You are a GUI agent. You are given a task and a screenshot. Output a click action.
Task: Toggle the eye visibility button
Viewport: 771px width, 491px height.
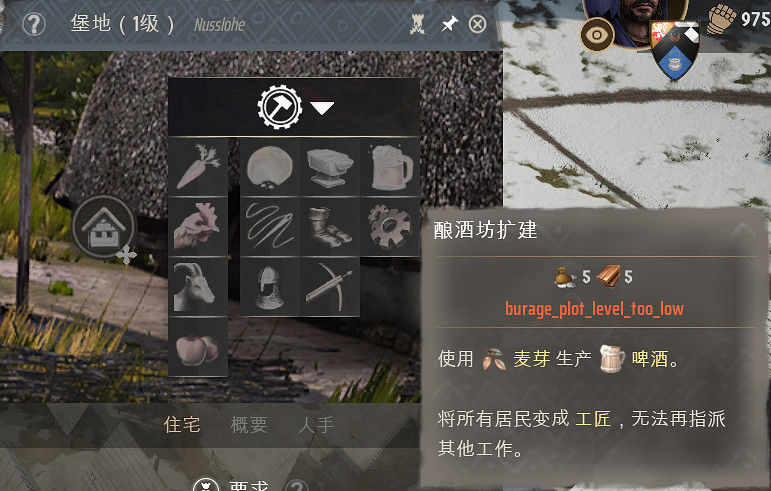(x=597, y=35)
